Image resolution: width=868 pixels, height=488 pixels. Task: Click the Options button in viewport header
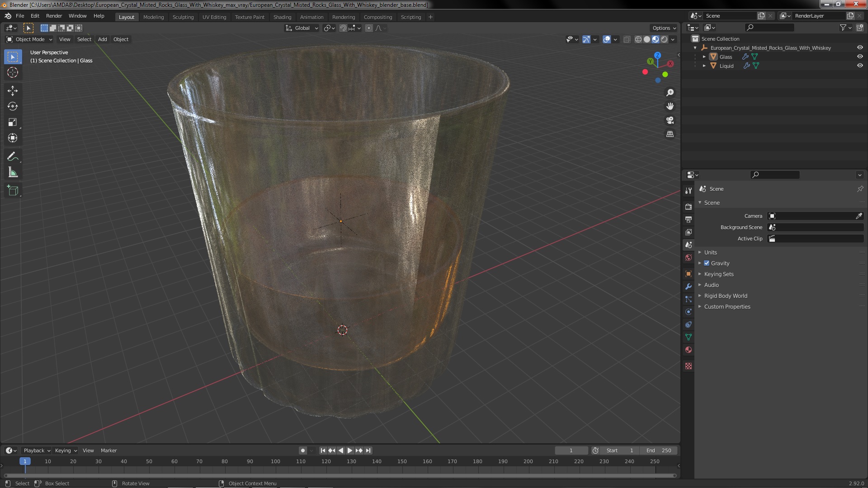[x=664, y=28]
